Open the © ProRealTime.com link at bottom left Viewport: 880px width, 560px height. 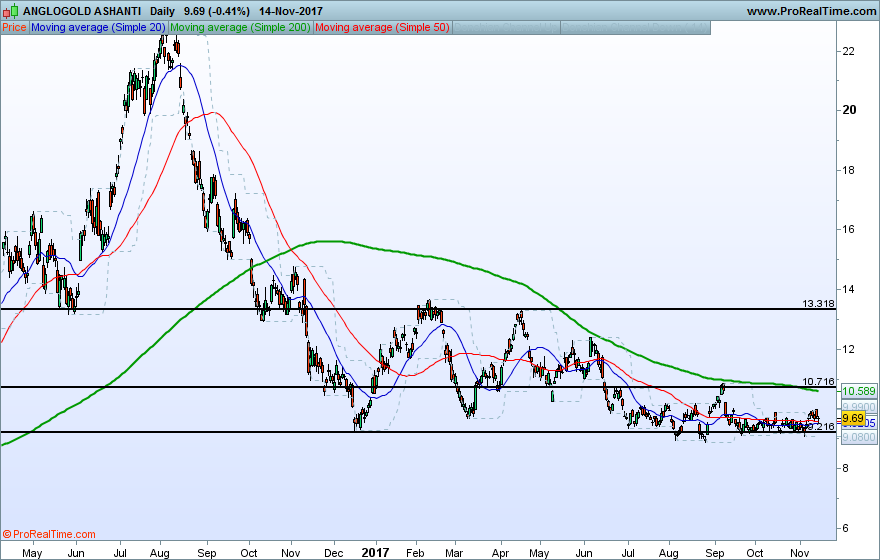[x=49, y=534]
